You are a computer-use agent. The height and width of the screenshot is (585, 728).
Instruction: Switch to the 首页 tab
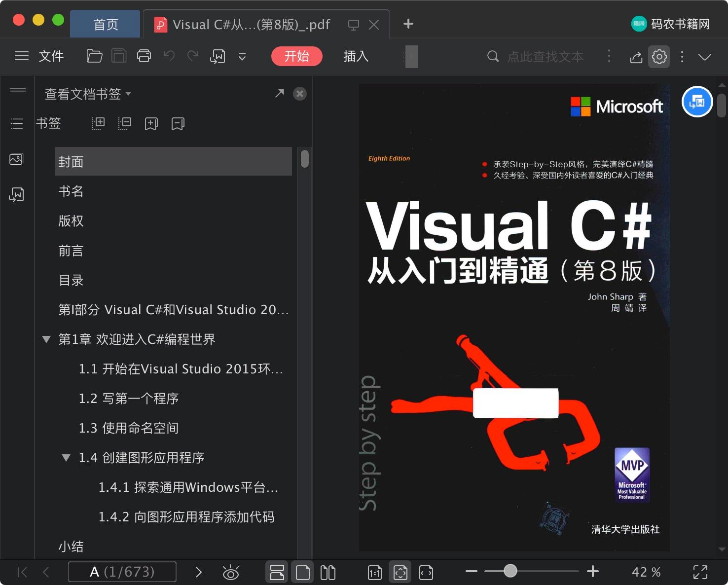(x=106, y=24)
